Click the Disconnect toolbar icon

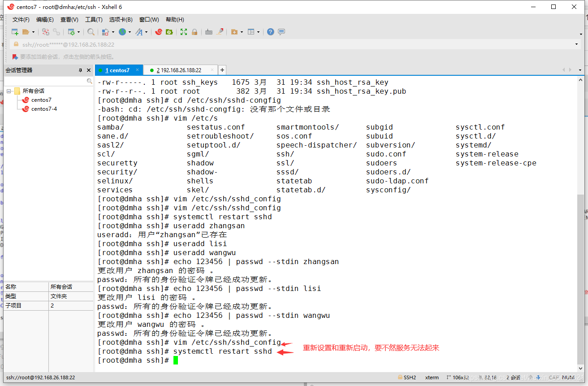coord(45,32)
